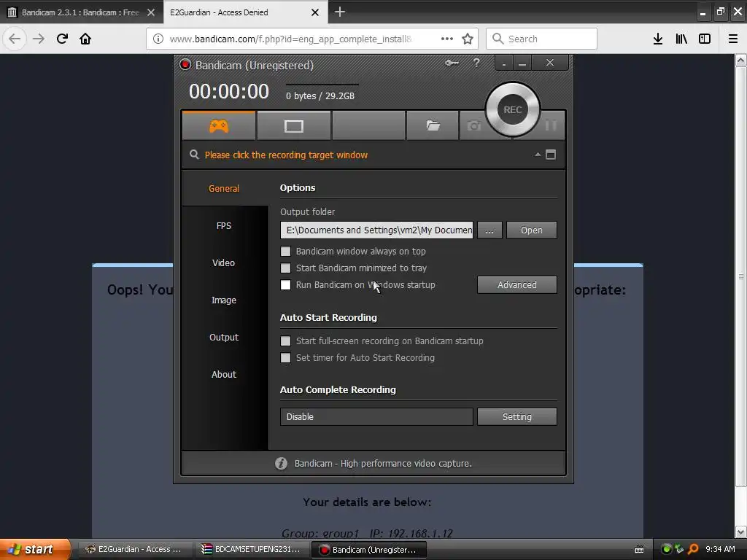Click the page scrollbar down arrow
The image size is (747, 560).
pos(741,532)
